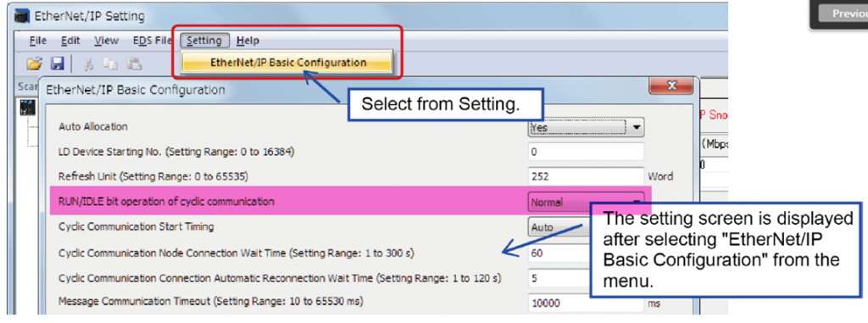Open the Auto Allocation dropdown
The image size is (868, 323).
pos(586,127)
